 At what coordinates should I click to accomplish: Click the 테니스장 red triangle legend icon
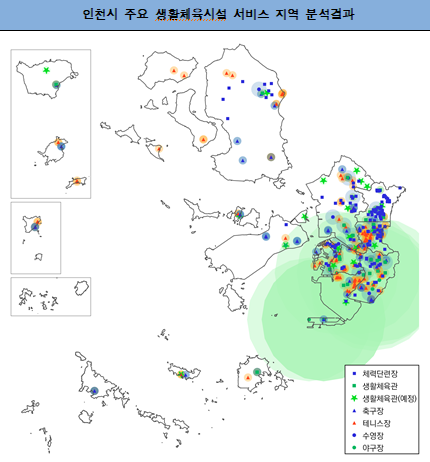tap(354, 423)
